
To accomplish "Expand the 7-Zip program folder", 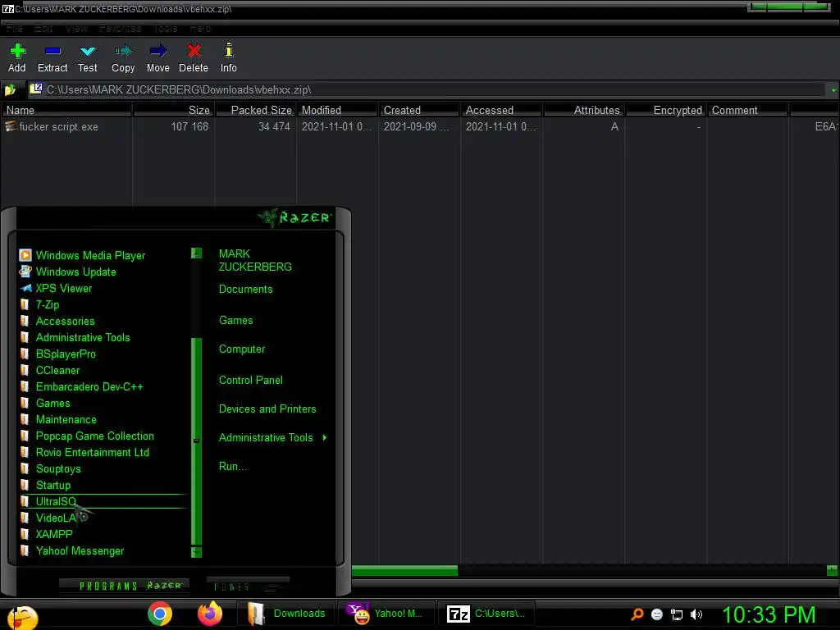I will point(39,305).
